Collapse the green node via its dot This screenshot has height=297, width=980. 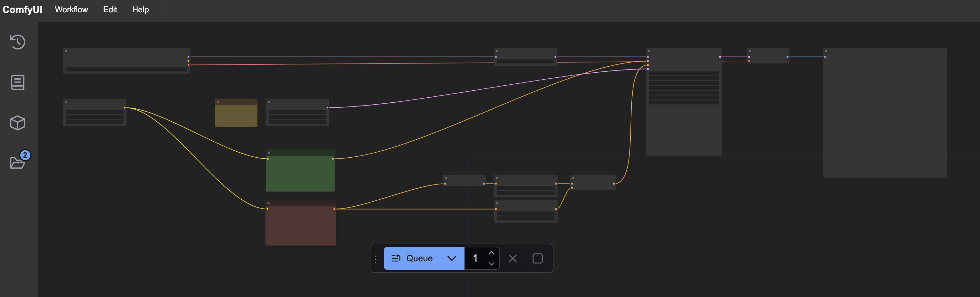pos(269,153)
